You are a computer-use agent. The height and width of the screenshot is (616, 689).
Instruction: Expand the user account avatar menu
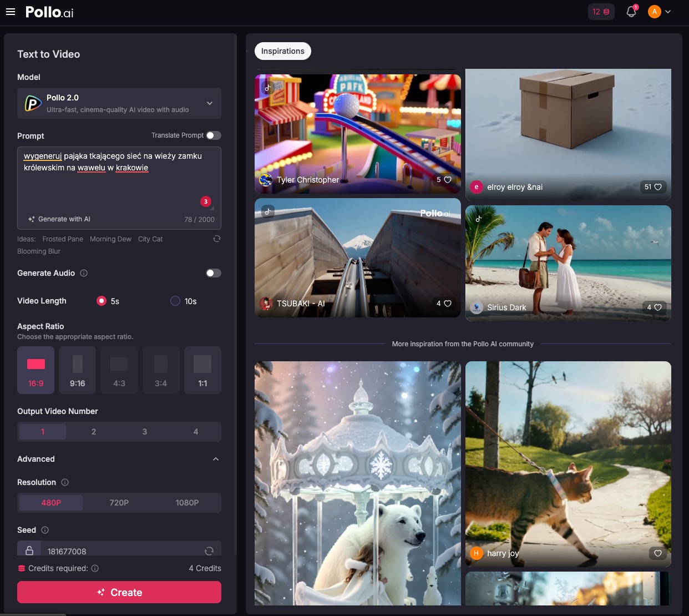tap(660, 12)
